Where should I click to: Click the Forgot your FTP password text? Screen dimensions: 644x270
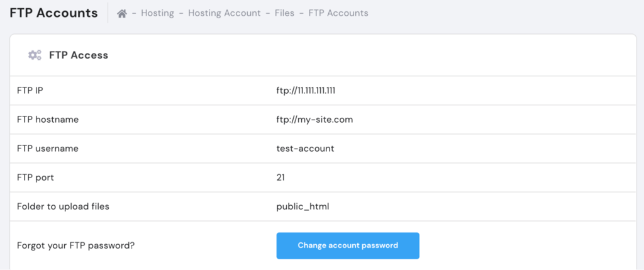(x=75, y=245)
